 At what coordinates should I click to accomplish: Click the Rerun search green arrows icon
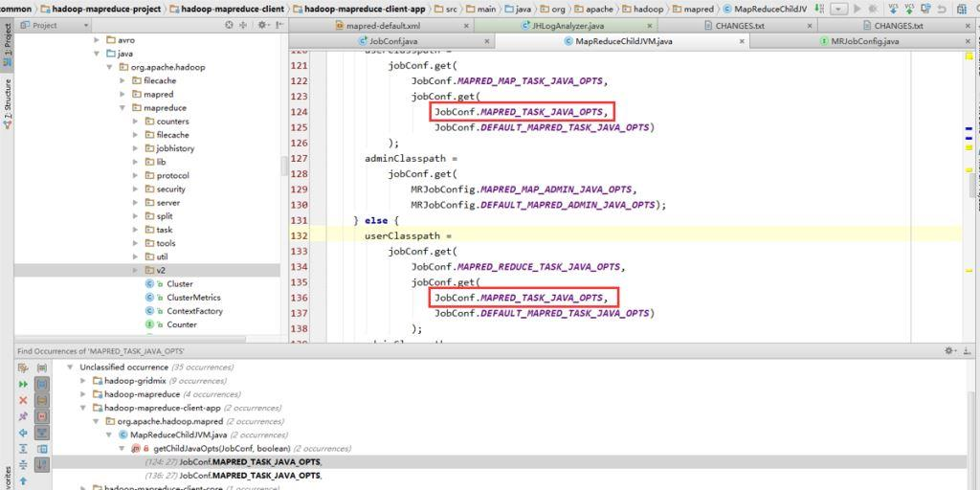pos(23,385)
